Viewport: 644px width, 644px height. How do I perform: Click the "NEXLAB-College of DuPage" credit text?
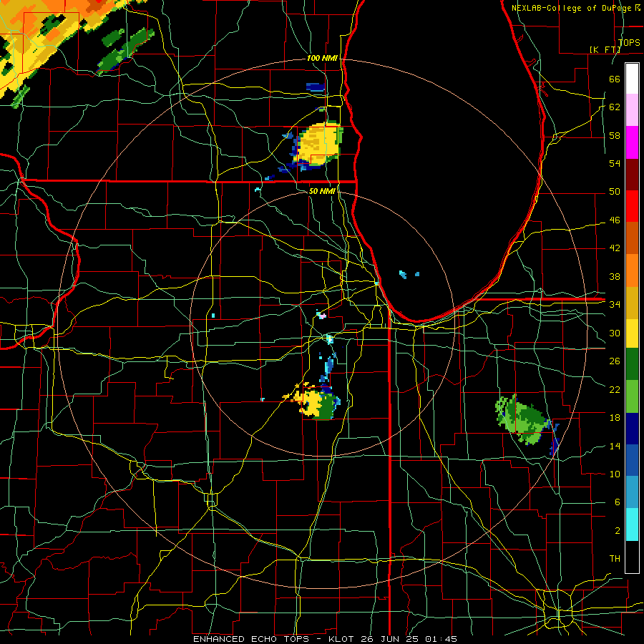coord(572,8)
